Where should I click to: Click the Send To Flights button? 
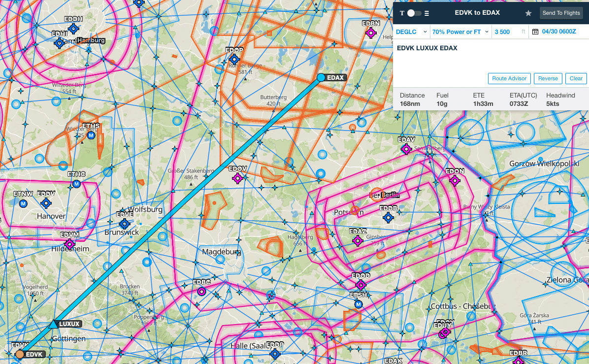(561, 13)
